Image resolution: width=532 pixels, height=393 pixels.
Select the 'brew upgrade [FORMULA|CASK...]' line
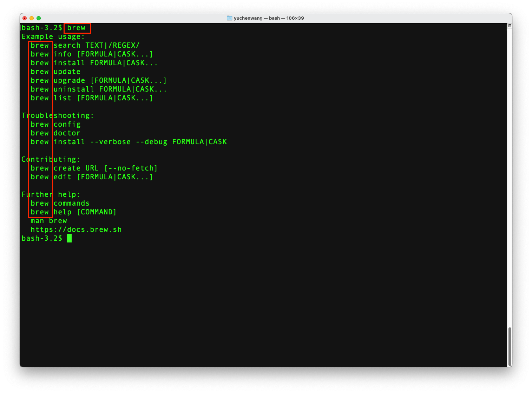coord(98,80)
